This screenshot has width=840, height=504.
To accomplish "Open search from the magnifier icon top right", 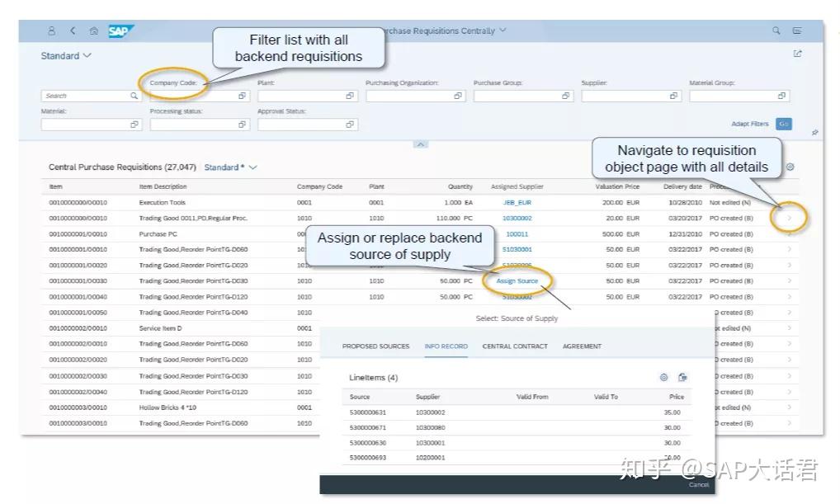I will pos(776,29).
